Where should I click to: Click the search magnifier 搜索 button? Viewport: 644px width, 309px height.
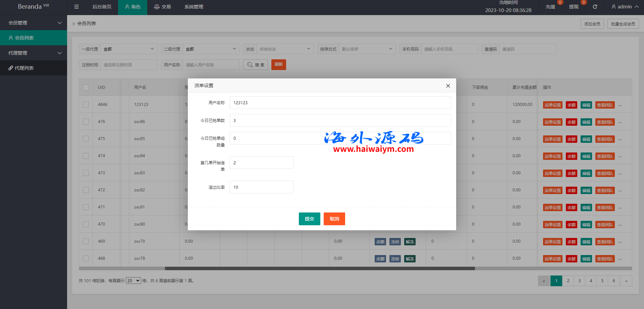(255, 65)
